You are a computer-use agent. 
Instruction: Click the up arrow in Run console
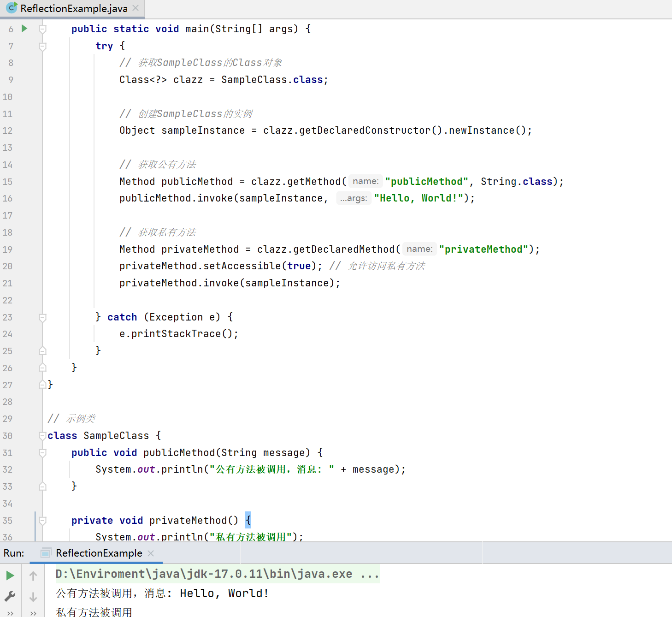coord(33,575)
